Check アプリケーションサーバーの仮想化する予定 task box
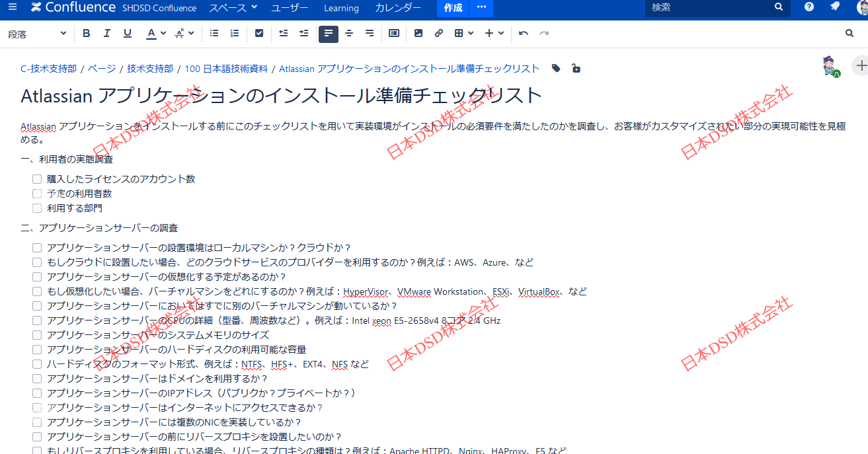This screenshot has width=868, height=454. (37, 277)
